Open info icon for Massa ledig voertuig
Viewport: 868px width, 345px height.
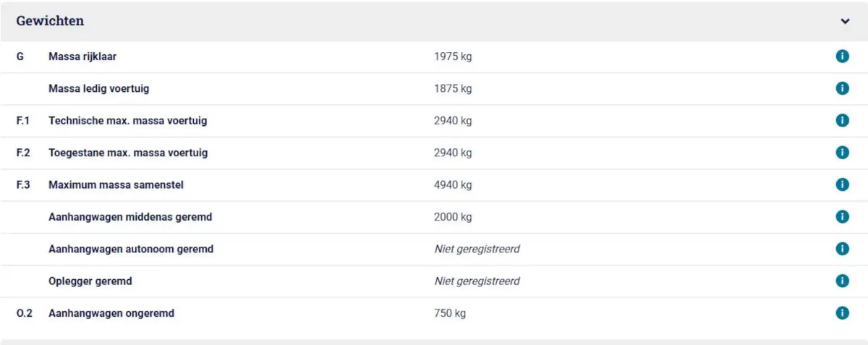point(842,88)
